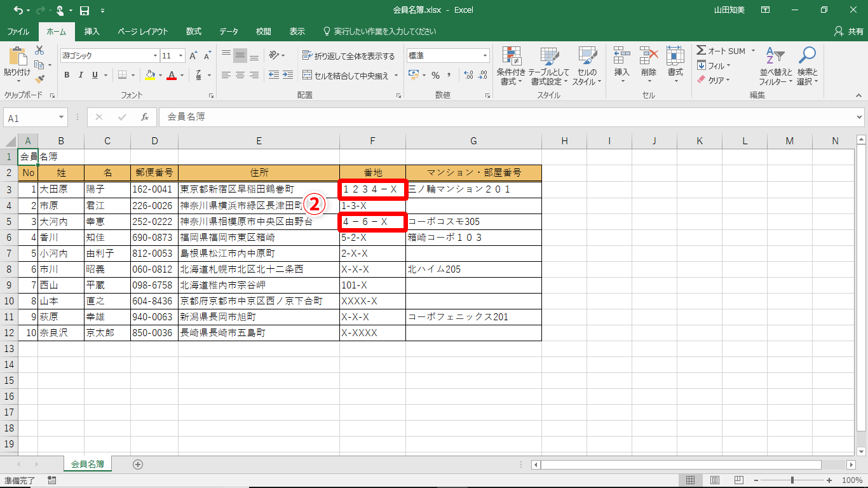Open the font size 11 dropdown

click(181, 56)
